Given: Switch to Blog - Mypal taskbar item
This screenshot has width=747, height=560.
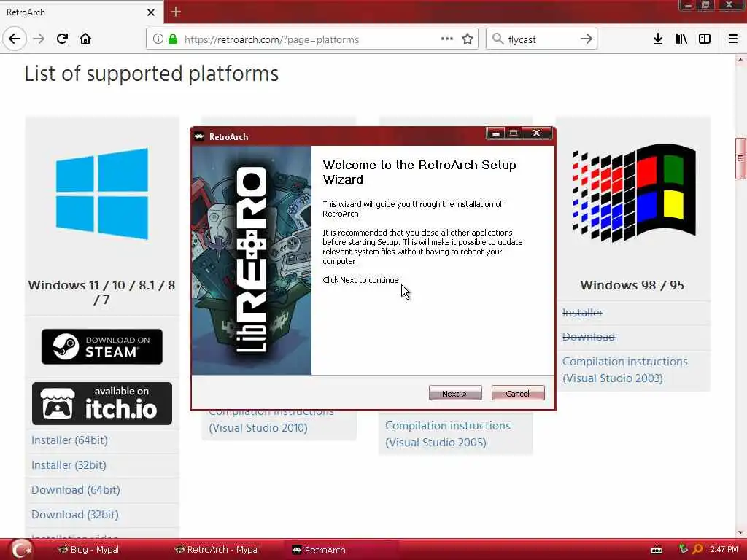Looking at the screenshot, I should pyautogui.click(x=88, y=550).
